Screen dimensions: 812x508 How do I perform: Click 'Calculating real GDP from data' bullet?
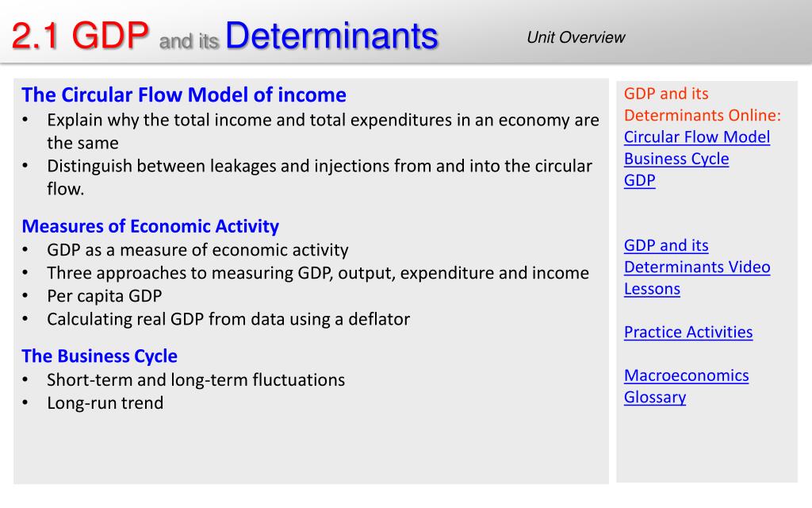pyautogui.click(x=228, y=319)
